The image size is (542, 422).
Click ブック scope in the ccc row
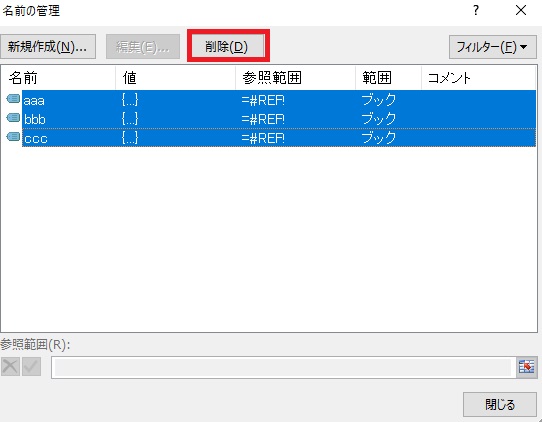point(379,138)
